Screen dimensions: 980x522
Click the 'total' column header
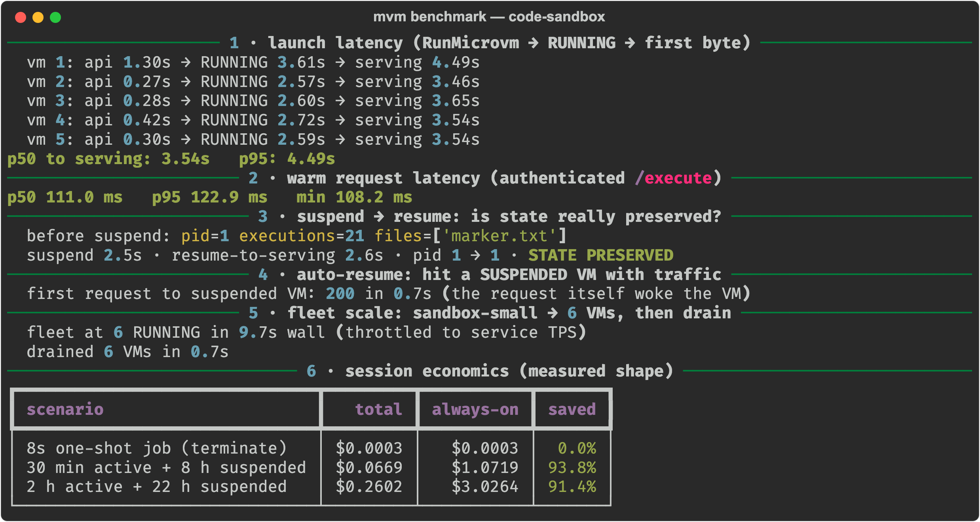pos(379,409)
